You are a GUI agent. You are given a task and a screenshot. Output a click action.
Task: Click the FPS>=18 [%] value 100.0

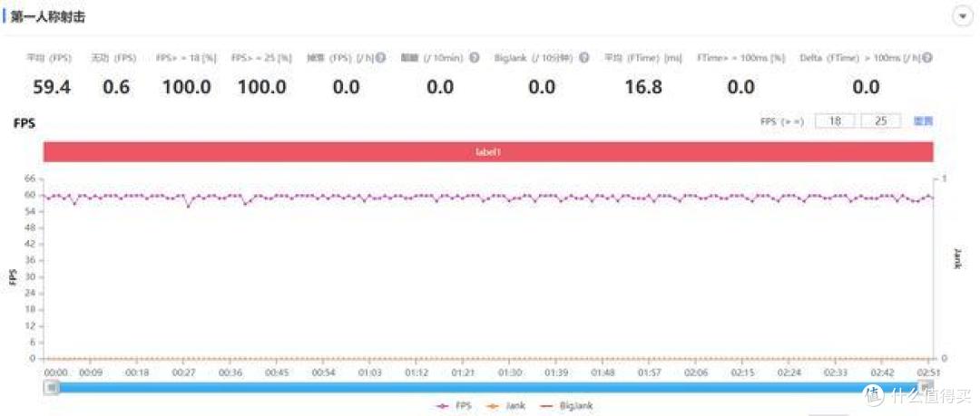[x=186, y=87]
